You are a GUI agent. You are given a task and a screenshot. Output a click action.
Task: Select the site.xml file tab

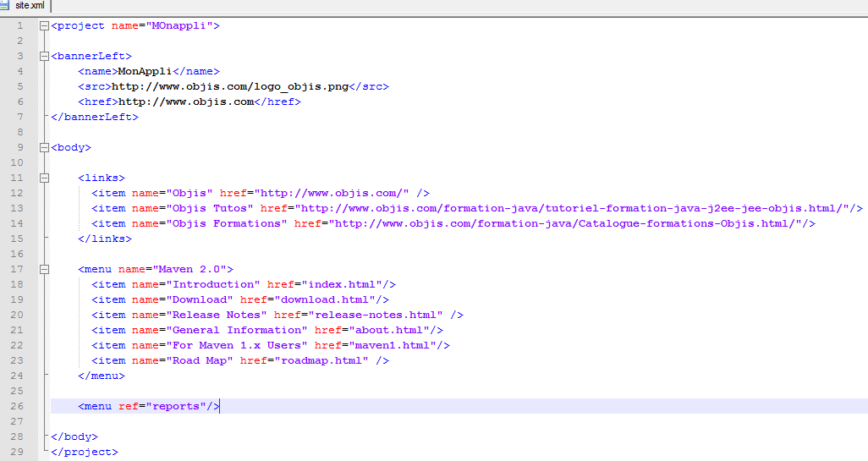[25, 6]
